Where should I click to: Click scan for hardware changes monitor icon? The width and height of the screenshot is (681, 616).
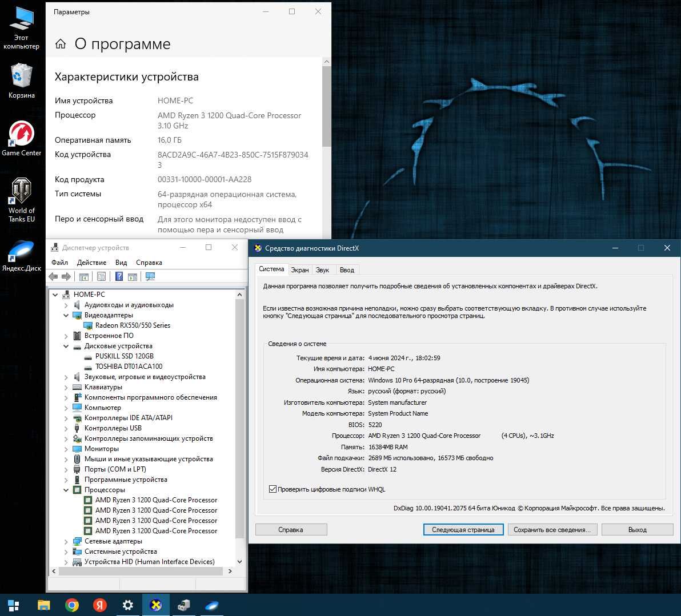[x=150, y=276]
